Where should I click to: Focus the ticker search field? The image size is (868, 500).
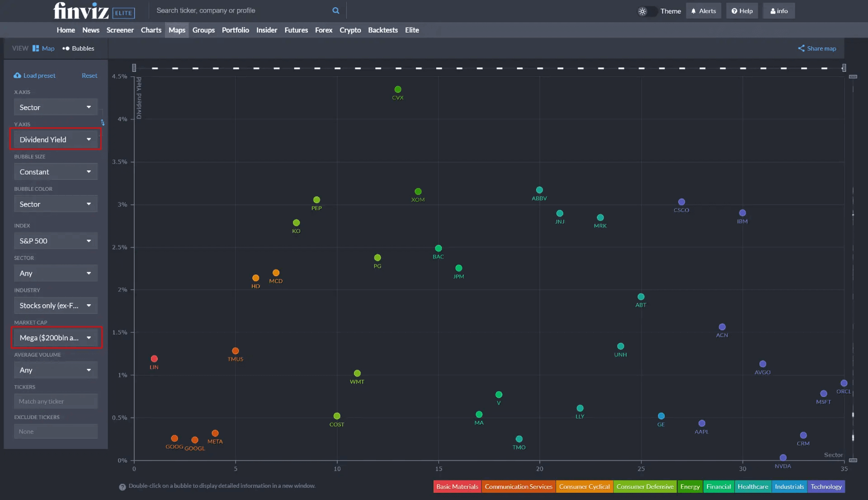pyautogui.click(x=242, y=10)
